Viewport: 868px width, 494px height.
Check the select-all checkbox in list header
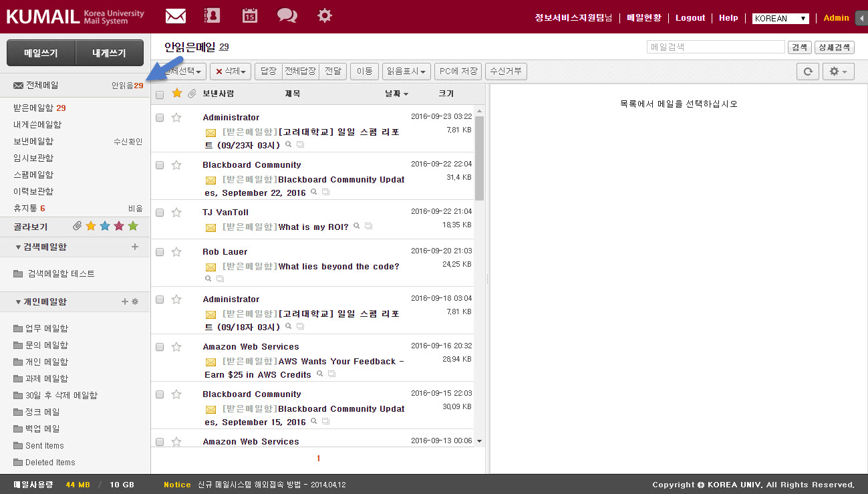pyautogui.click(x=160, y=94)
